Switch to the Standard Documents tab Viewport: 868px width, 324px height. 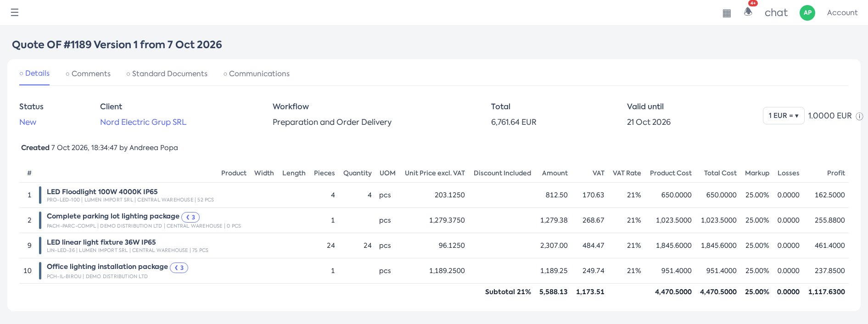click(167, 74)
